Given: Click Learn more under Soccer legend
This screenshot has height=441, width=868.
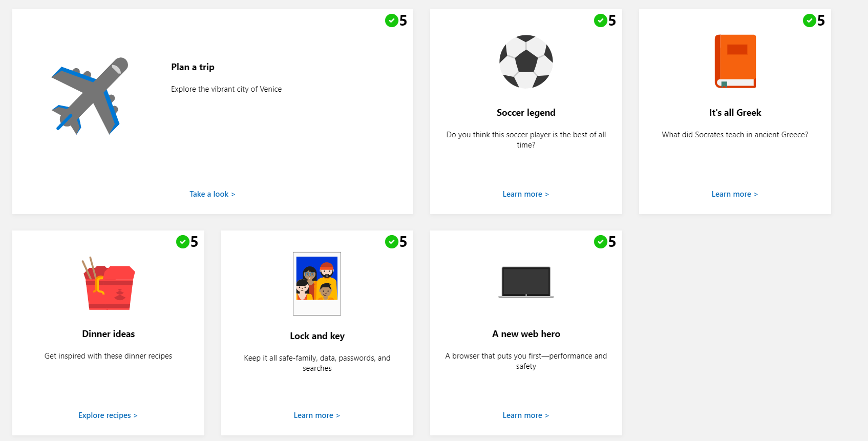Looking at the screenshot, I should click(525, 194).
